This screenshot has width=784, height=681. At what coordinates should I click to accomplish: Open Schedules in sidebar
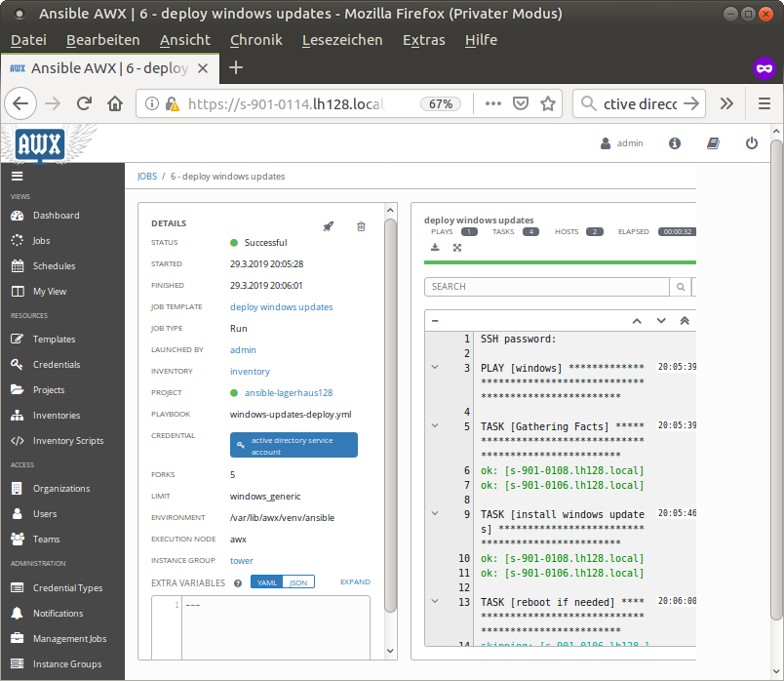[54, 266]
